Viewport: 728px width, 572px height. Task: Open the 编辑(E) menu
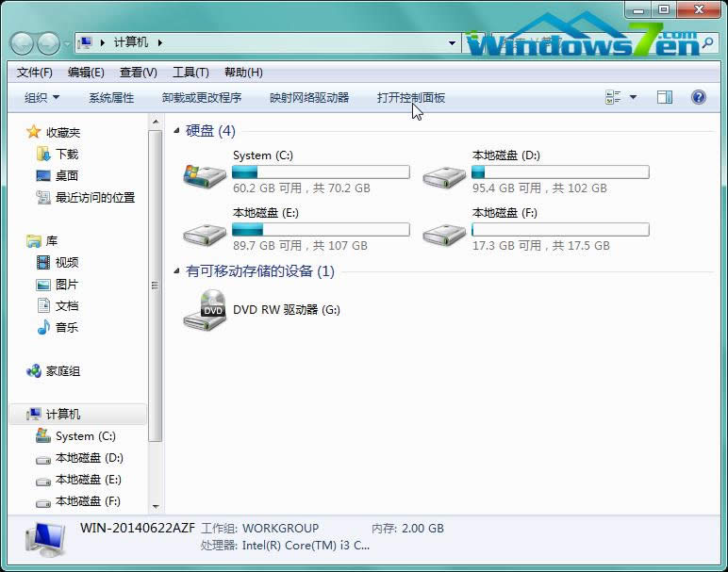86,73
